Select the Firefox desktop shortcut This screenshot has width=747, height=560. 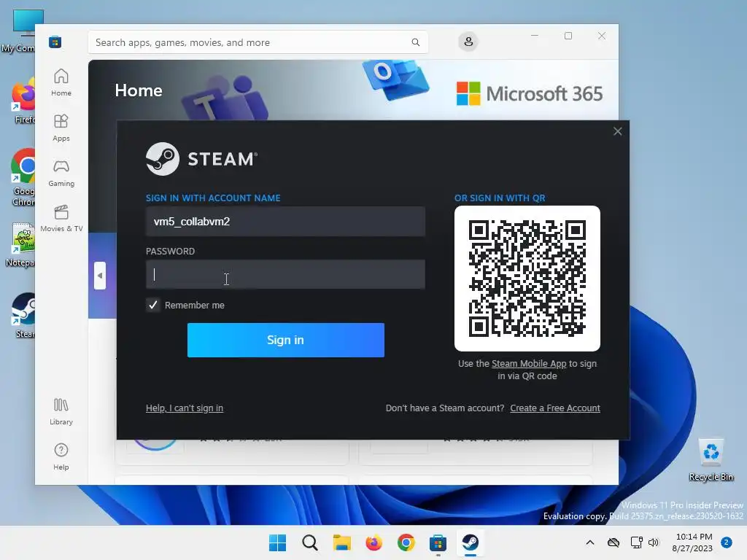(24, 101)
